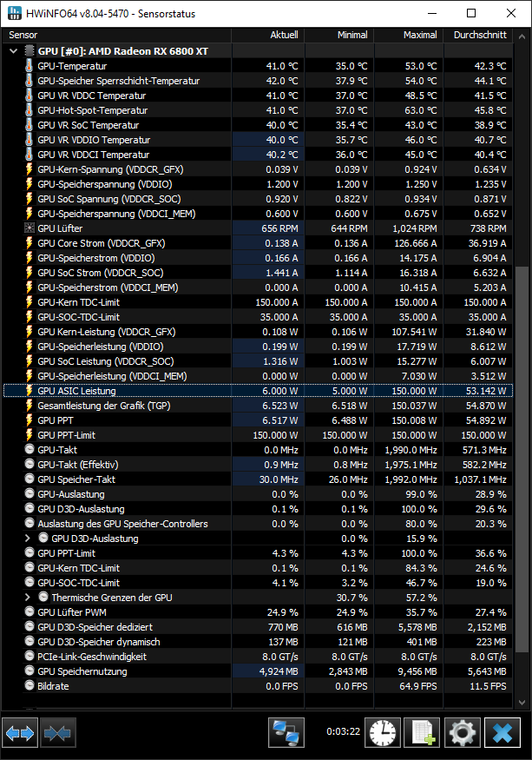Click circle icon of GPU-Auslastung row
Screen dimensions: 532x760
30,494
